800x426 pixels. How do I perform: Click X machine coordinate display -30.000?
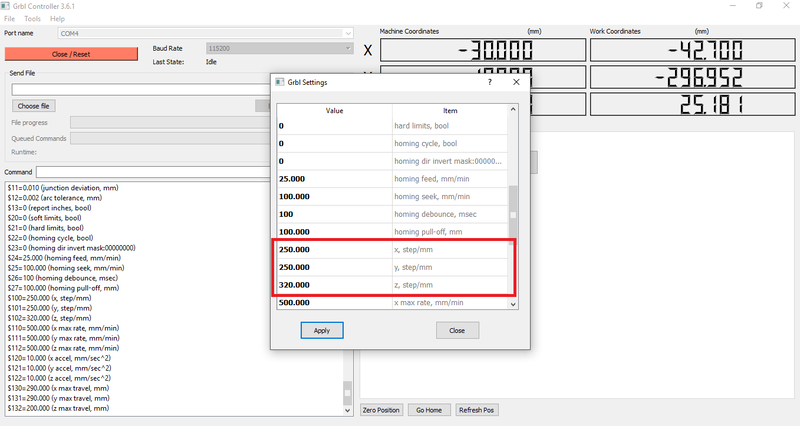[x=483, y=51]
